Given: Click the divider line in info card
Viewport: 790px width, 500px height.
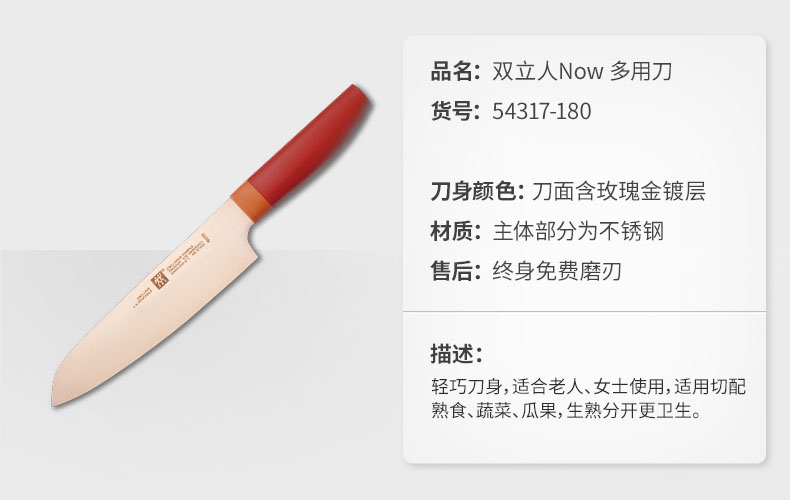Looking at the screenshot, I should pyautogui.click(x=584, y=311).
